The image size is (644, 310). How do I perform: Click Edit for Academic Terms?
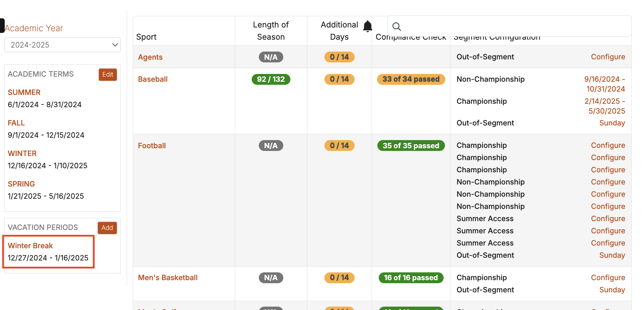(x=108, y=75)
